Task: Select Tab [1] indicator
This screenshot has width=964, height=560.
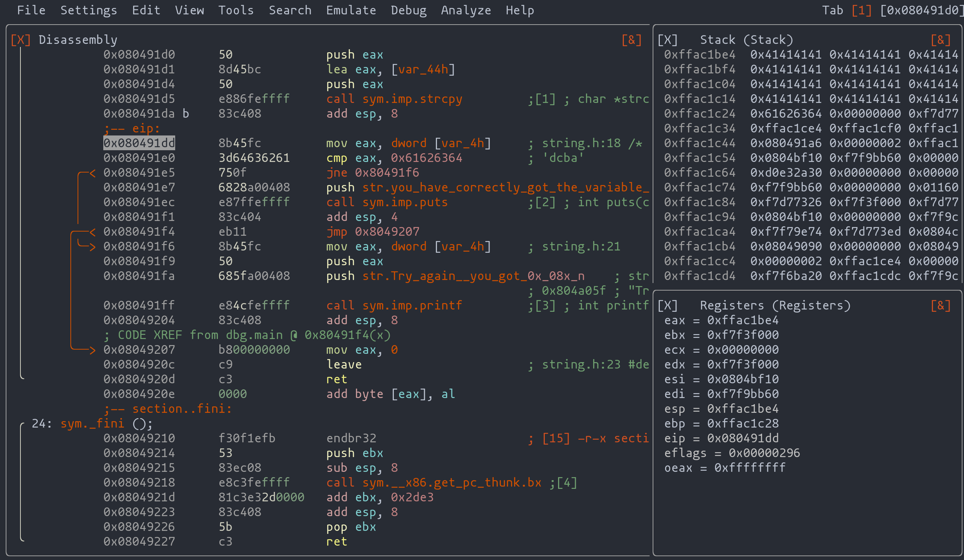Action: (861, 10)
